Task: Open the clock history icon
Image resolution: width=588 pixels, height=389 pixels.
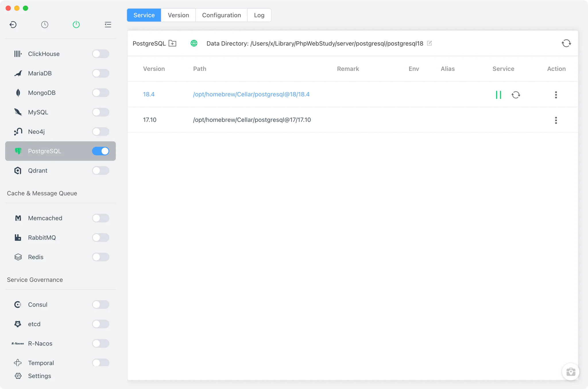Action: [45, 25]
